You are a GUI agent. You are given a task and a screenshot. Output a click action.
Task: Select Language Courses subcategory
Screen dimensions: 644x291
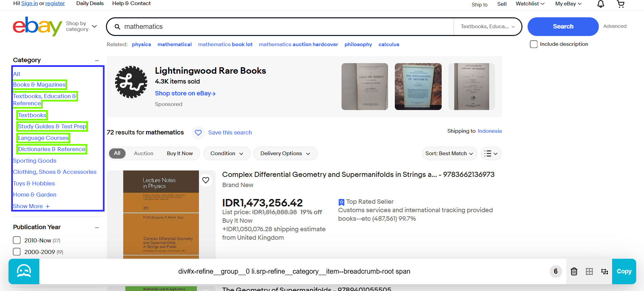coord(43,138)
